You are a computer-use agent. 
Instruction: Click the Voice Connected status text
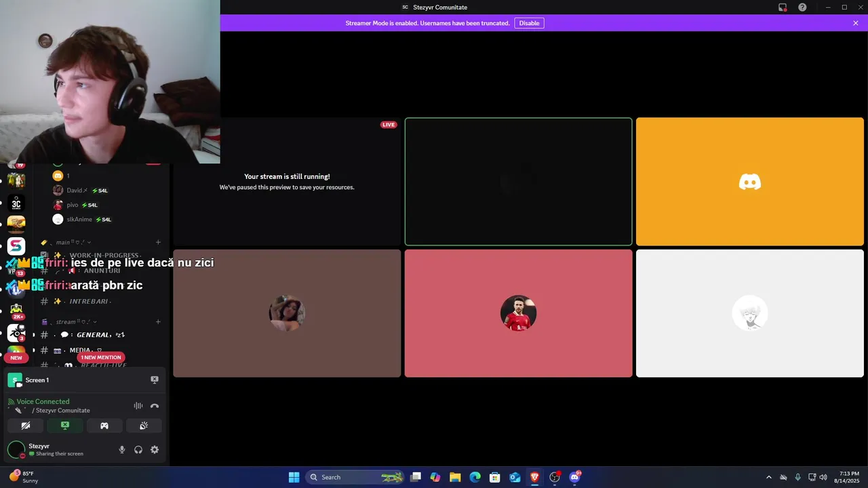(x=43, y=401)
